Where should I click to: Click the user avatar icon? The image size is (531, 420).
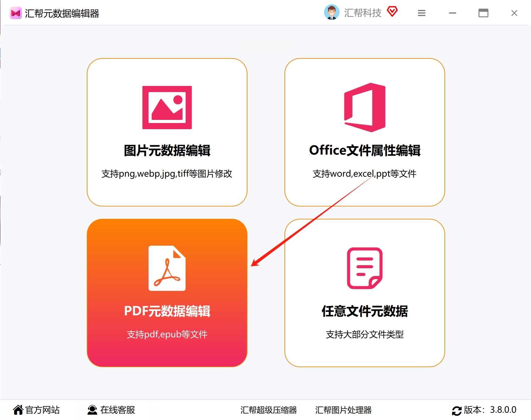point(331,12)
